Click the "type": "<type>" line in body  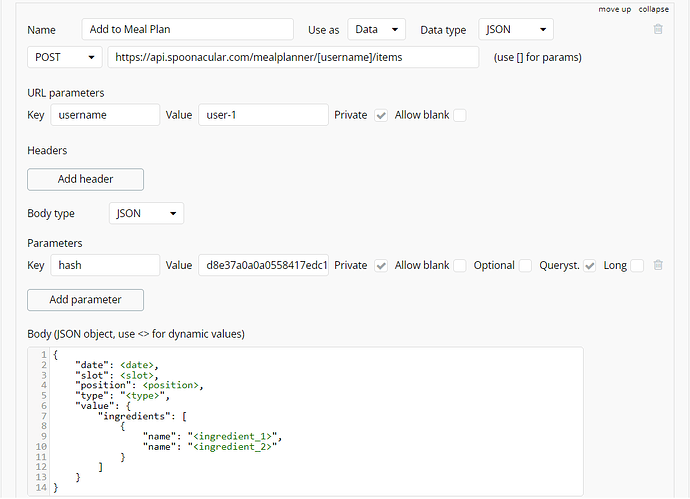[122, 396]
